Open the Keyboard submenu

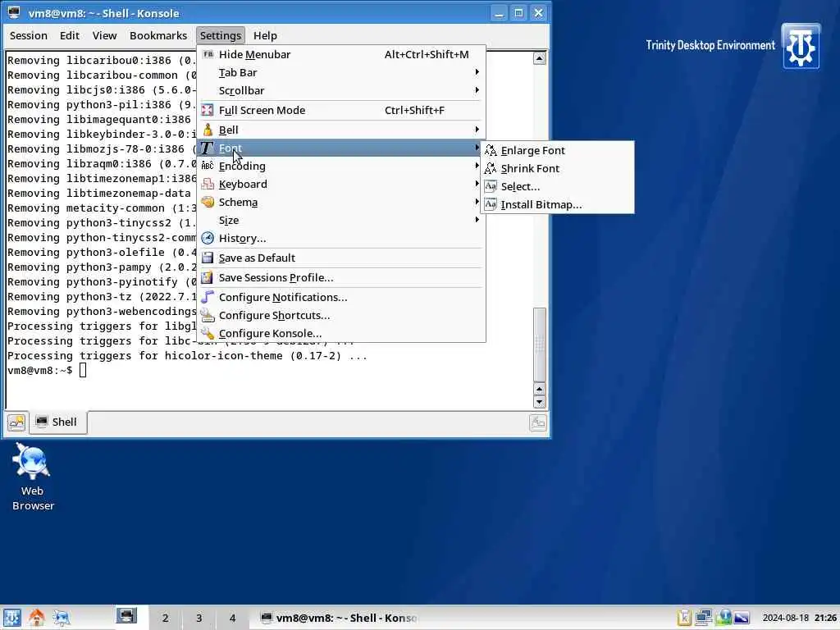coord(342,185)
